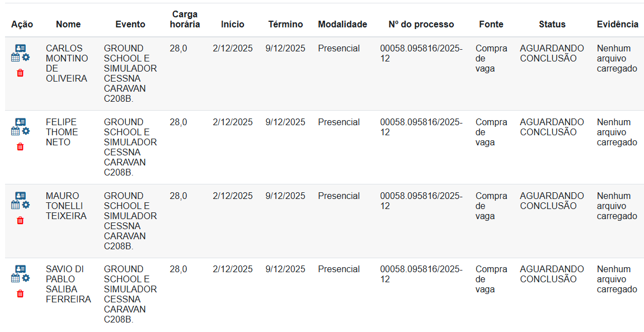The image size is (644, 332).
Task: Click the Status column header
Action: [x=552, y=24]
